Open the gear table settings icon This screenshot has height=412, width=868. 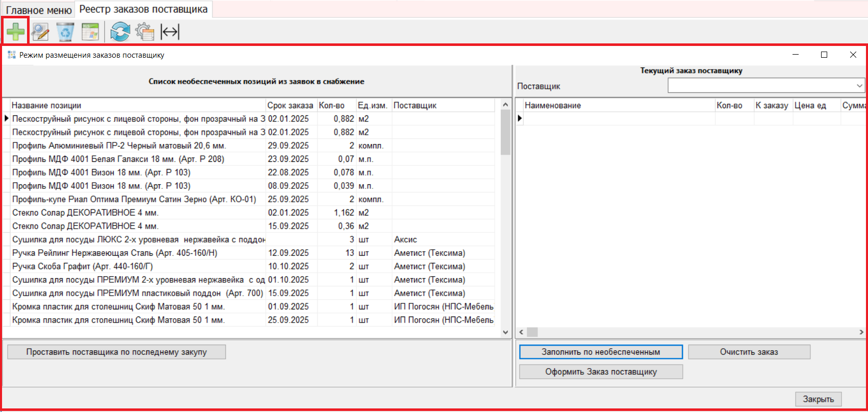coord(145,32)
